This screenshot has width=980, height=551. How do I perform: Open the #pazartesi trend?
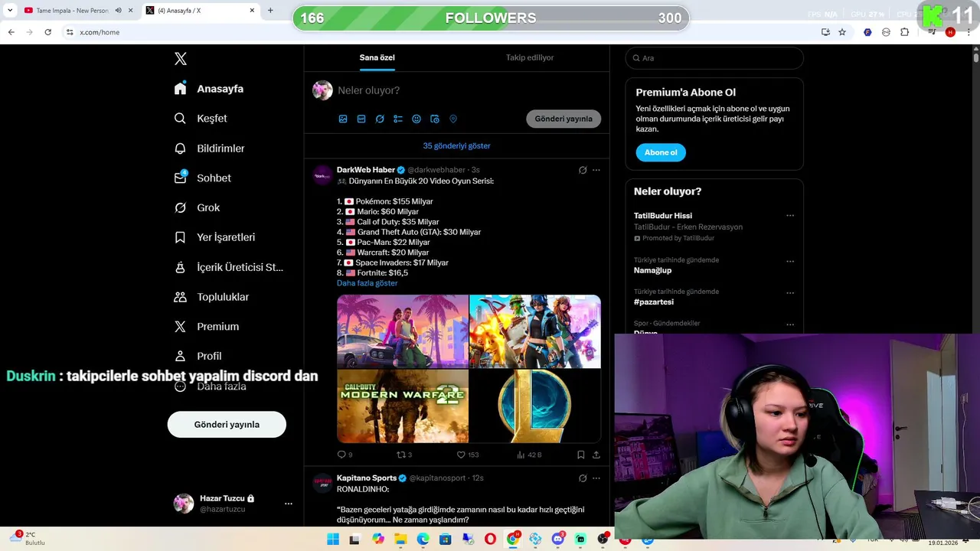click(655, 302)
